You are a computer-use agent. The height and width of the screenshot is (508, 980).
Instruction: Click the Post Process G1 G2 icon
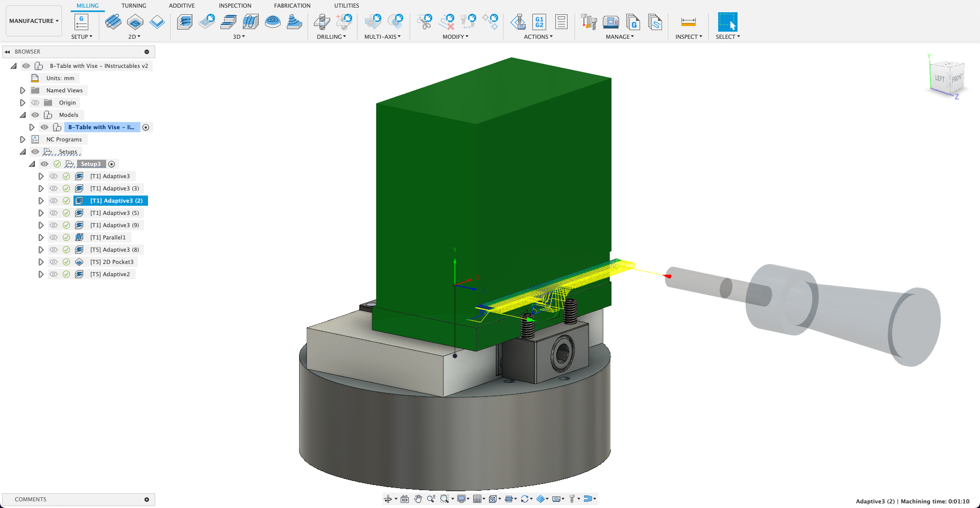(x=540, y=21)
